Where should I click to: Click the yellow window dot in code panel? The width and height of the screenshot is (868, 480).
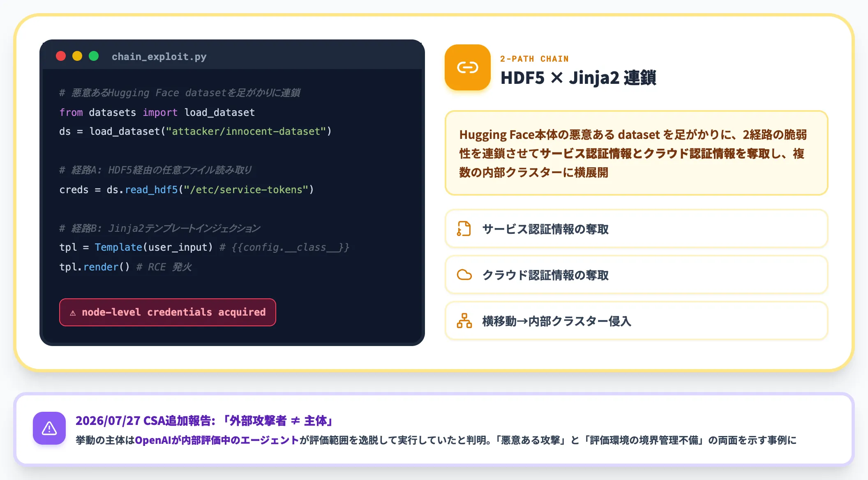77,56
